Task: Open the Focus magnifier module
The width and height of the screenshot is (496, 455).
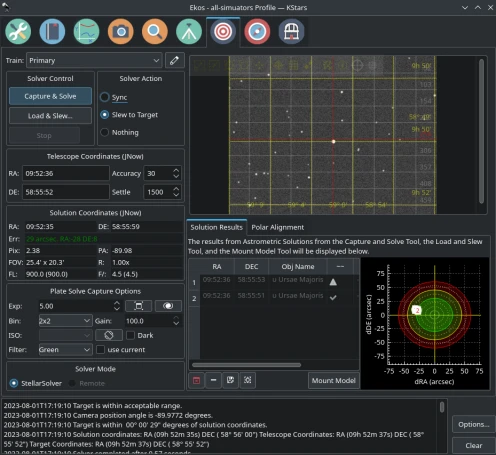Action: (155, 32)
